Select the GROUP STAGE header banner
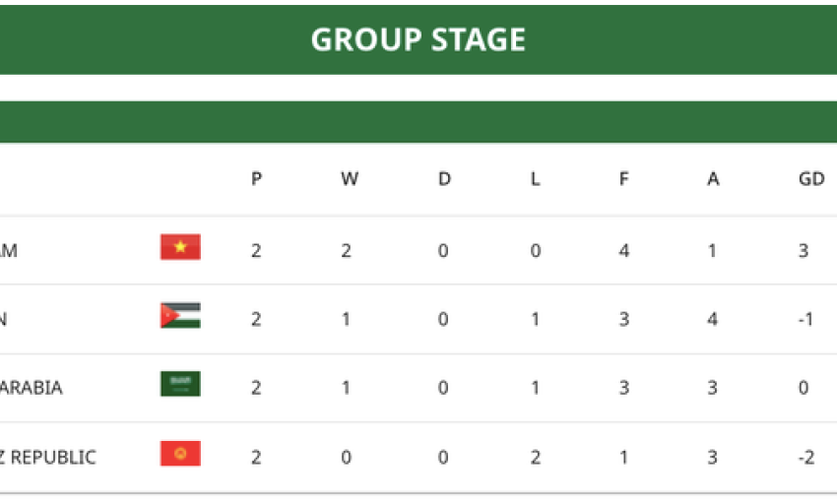This screenshot has width=837, height=504. click(x=418, y=39)
